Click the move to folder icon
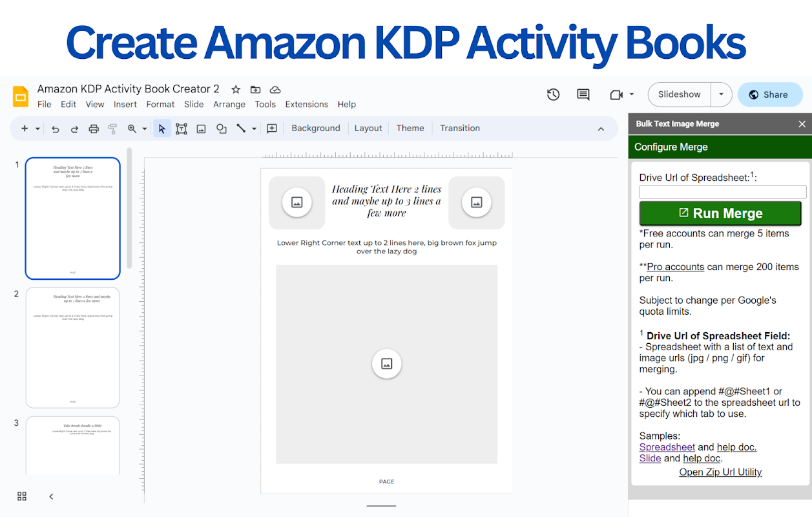 256,90
